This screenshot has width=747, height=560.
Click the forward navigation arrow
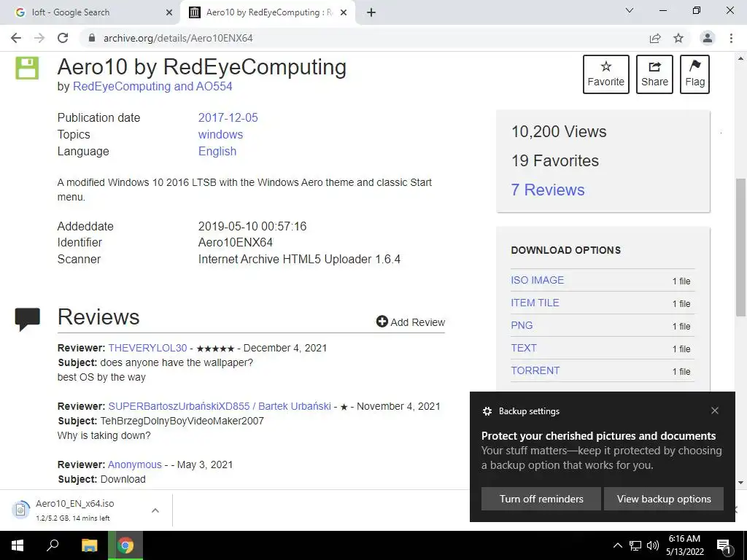pos(39,38)
